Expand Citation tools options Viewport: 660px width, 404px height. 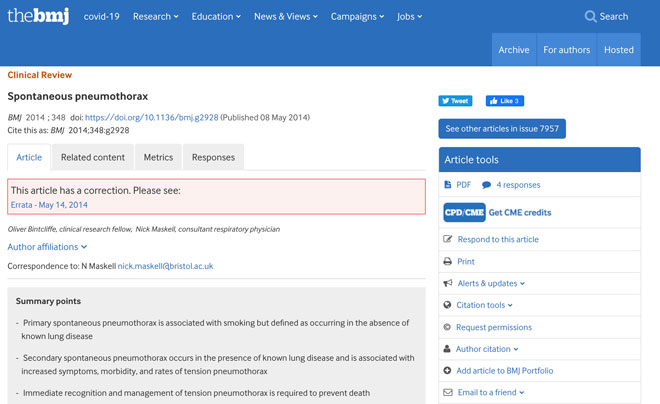pos(484,305)
